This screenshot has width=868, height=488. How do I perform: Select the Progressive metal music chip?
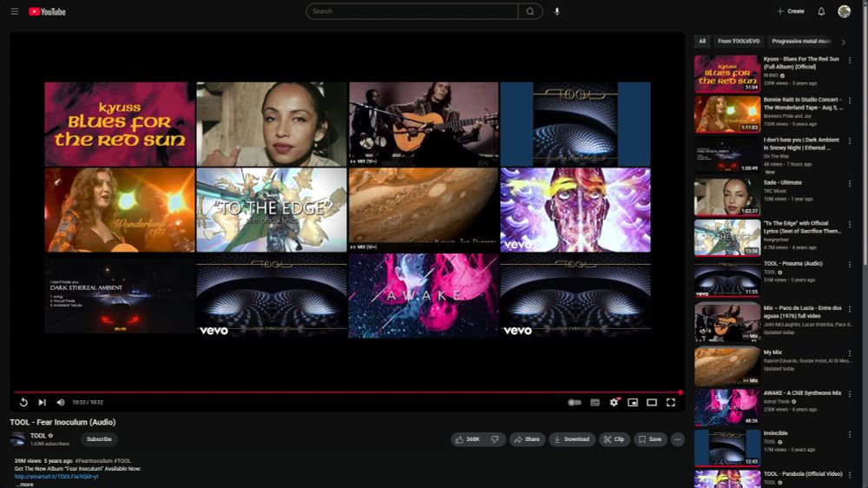pos(801,41)
